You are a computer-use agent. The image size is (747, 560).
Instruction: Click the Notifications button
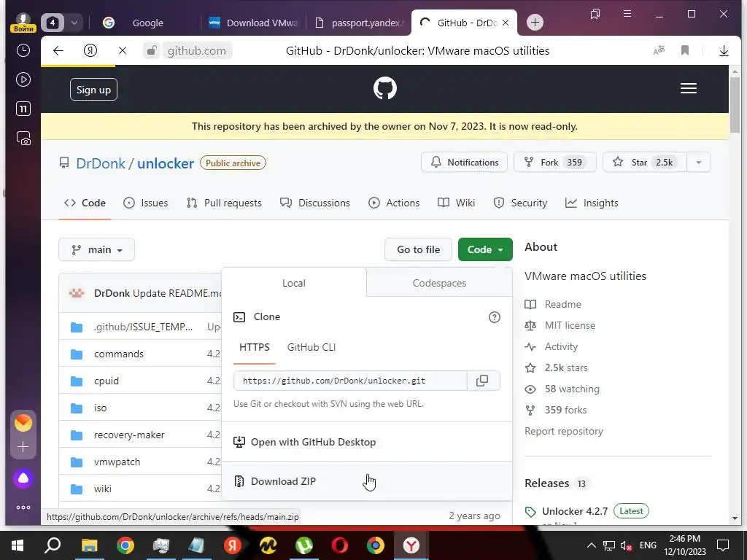point(465,163)
